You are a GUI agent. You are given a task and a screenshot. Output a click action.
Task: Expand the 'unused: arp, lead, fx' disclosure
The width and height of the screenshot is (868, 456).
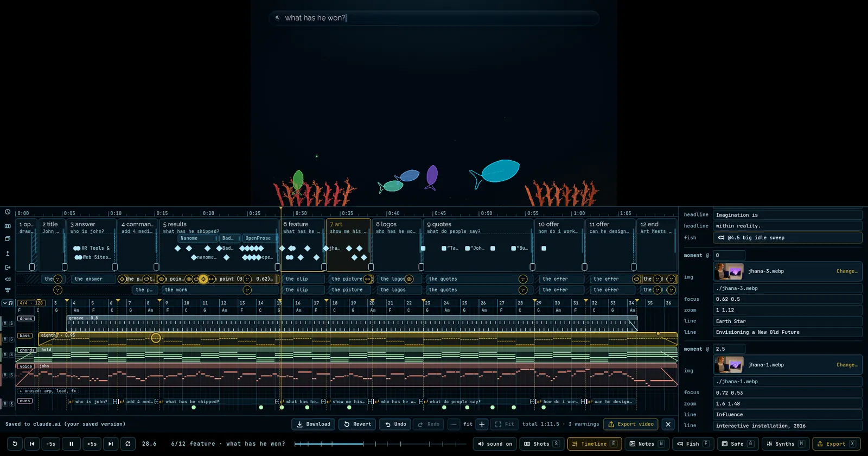47,391
